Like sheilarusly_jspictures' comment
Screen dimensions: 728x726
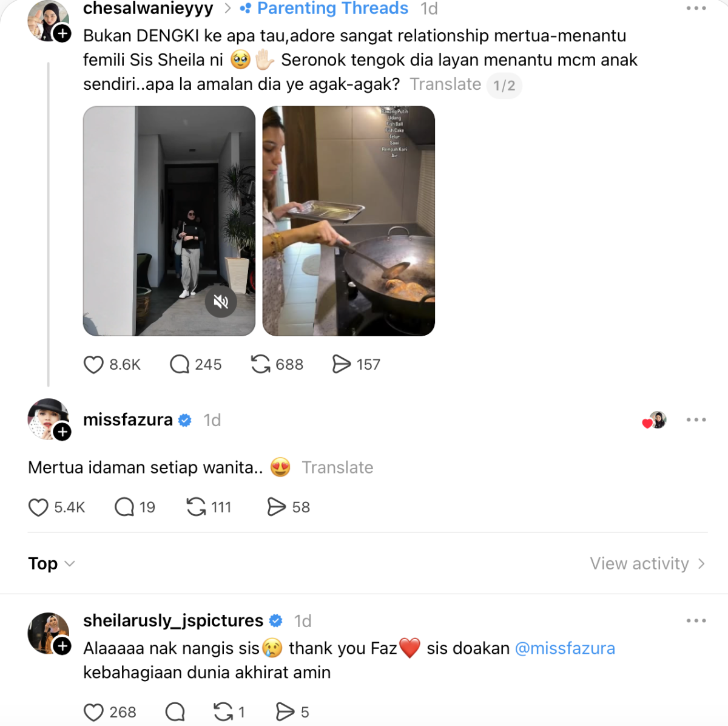(x=93, y=712)
